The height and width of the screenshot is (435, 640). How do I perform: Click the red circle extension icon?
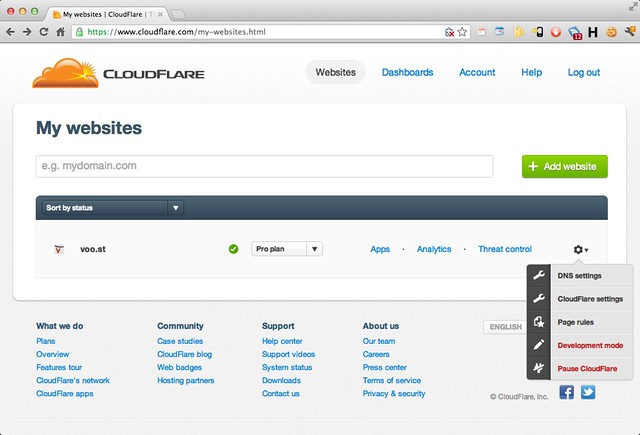coord(556,32)
